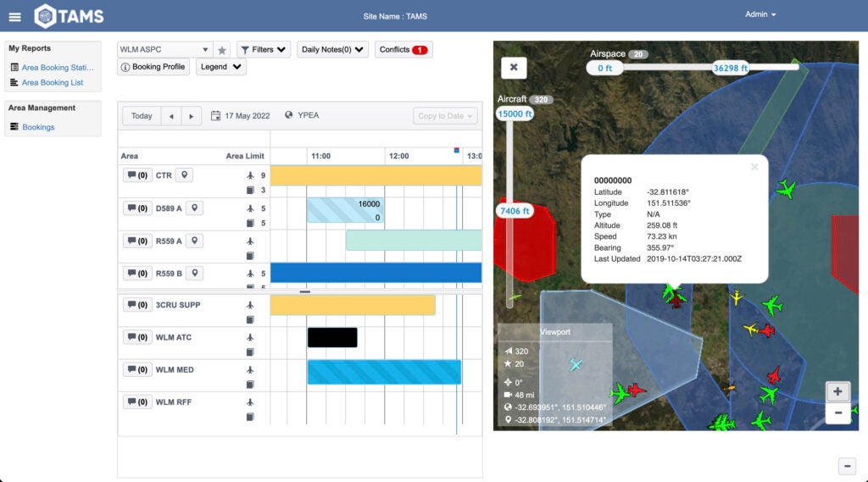Click the Conflicts button
Viewport: 868px width, 482px height.
[403, 50]
